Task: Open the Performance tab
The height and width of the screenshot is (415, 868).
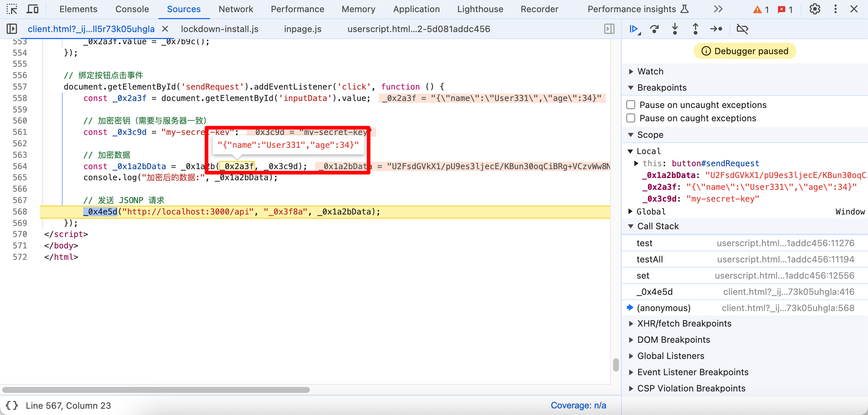Action: [297, 9]
